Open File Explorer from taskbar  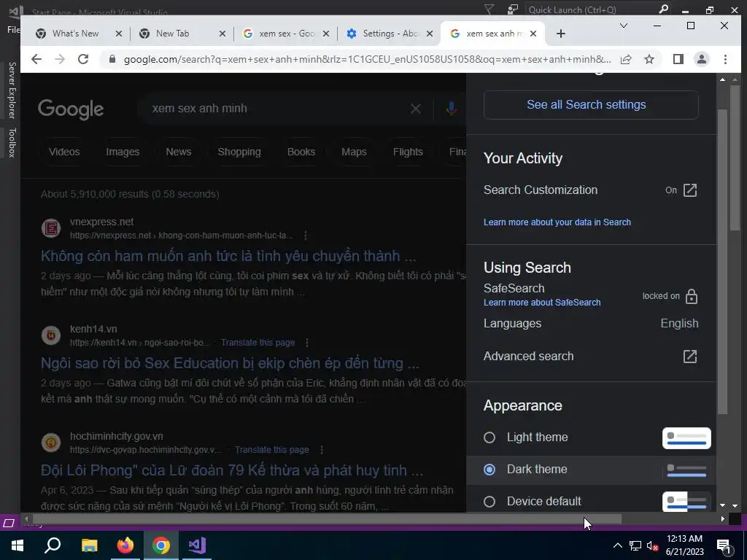89,545
